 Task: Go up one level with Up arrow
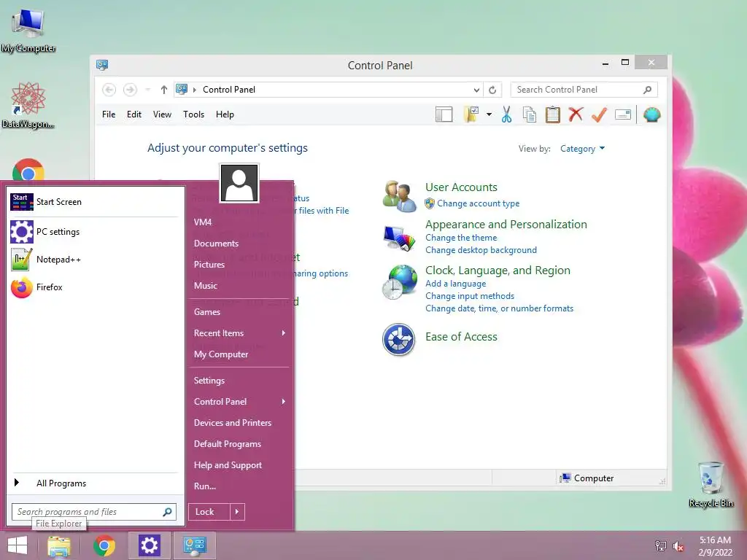pos(164,90)
